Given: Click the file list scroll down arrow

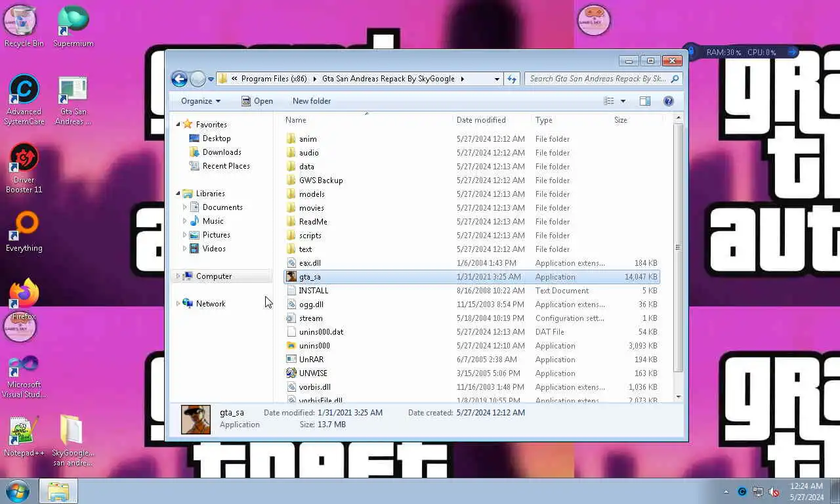Looking at the screenshot, I should click(678, 397).
